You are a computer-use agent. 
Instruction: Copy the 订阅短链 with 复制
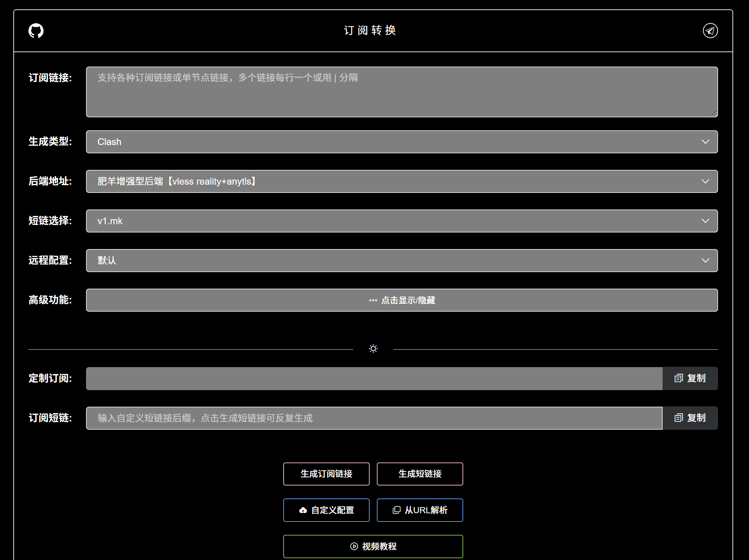pos(690,418)
